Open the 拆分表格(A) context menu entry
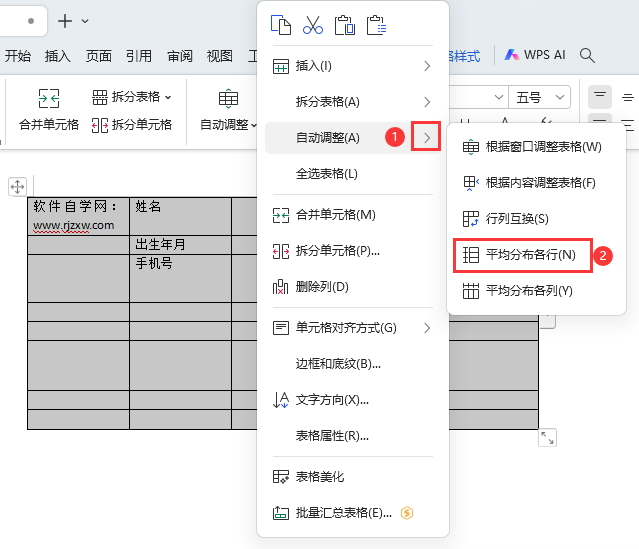This screenshot has height=549, width=639. click(353, 102)
